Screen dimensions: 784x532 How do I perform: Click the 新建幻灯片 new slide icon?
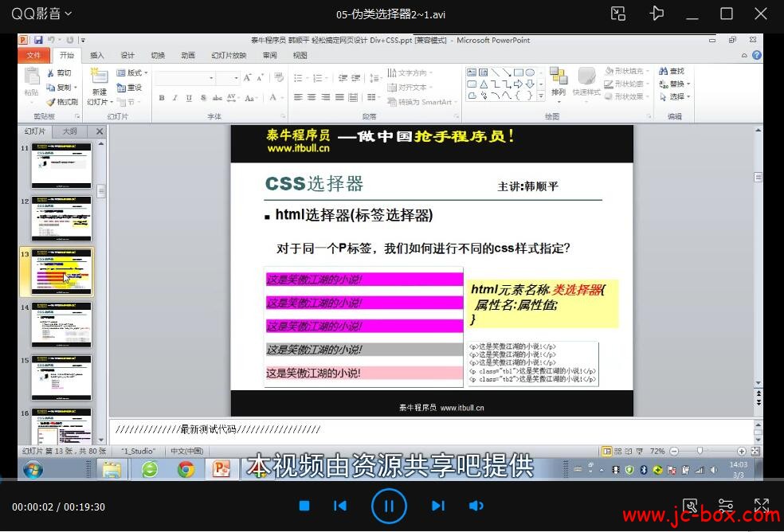pyautogui.click(x=99, y=77)
